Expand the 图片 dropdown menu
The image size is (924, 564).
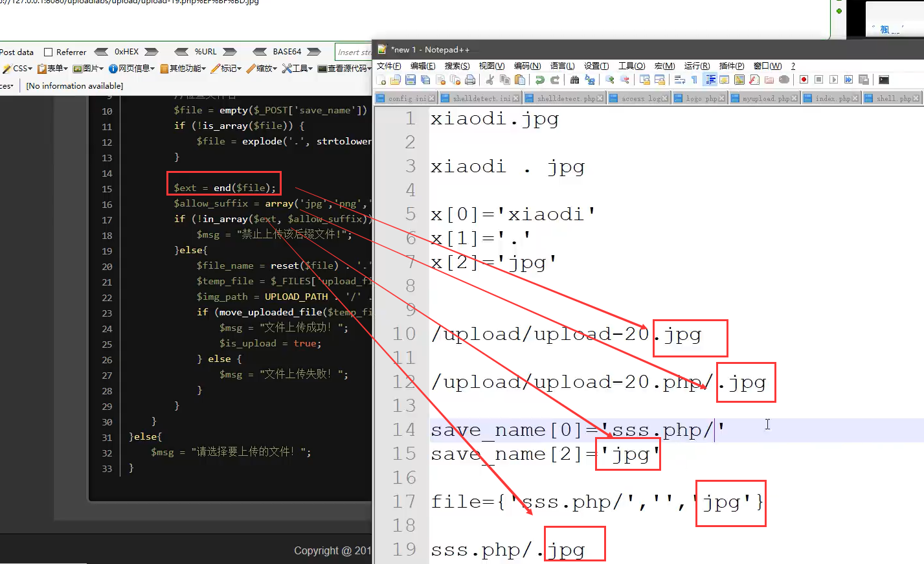tap(88, 69)
